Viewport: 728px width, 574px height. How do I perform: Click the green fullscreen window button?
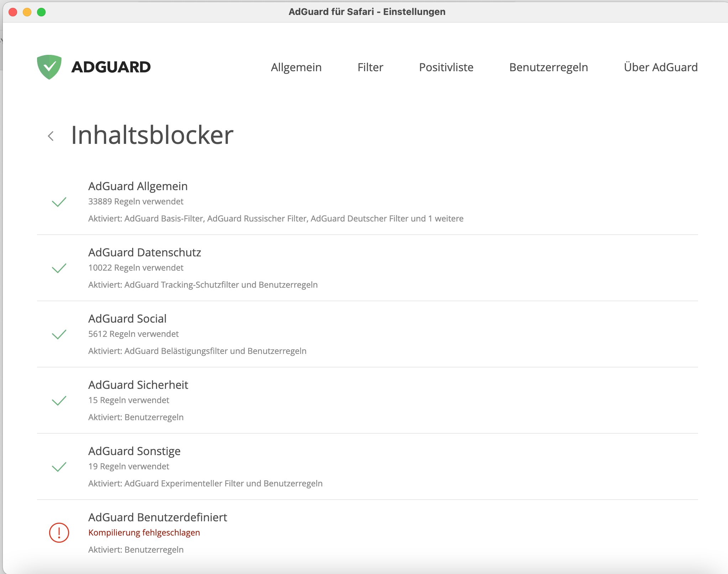(x=41, y=12)
